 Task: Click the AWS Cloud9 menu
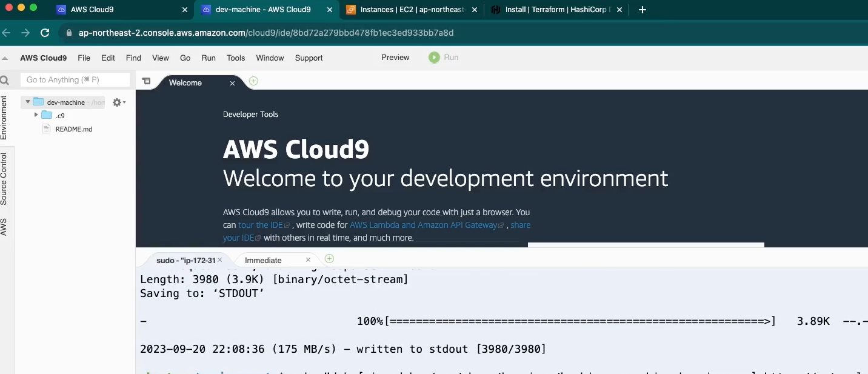(x=44, y=58)
